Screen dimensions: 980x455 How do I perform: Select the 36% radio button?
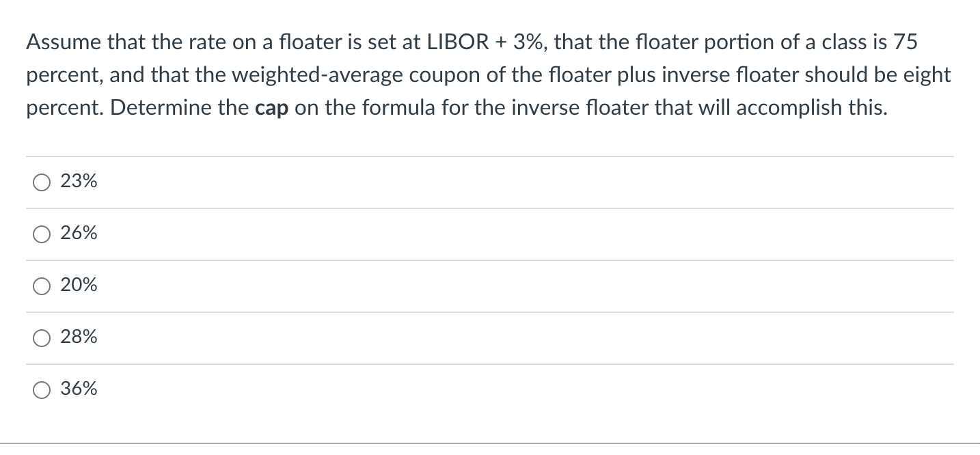coord(41,389)
